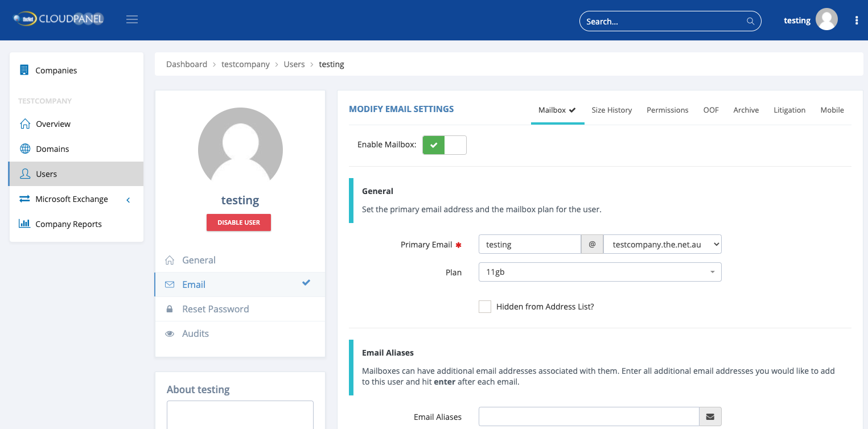
Task: Click the Reset Password lock icon
Action: click(x=170, y=308)
